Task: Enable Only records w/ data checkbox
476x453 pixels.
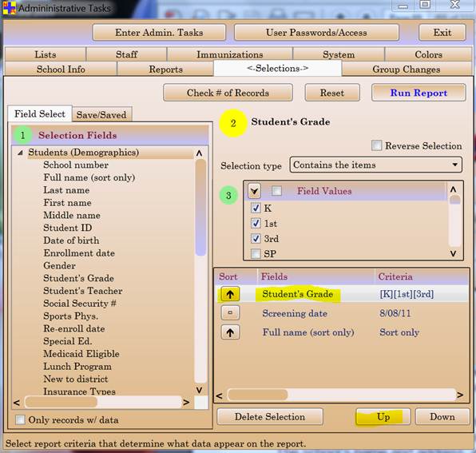Action: coord(20,419)
